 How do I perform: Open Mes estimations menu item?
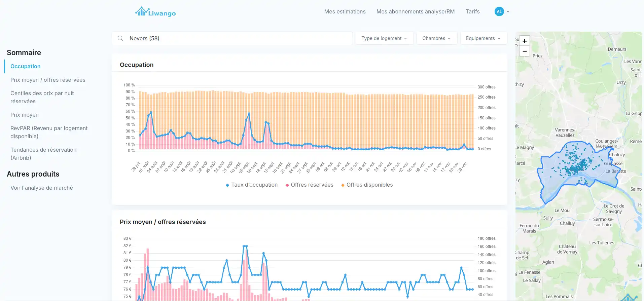pos(345,11)
